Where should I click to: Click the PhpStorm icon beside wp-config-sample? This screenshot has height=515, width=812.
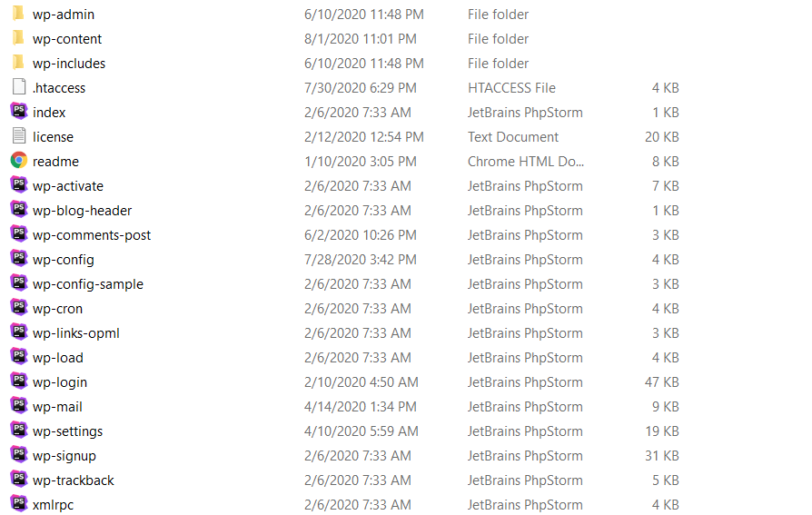[x=19, y=282]
